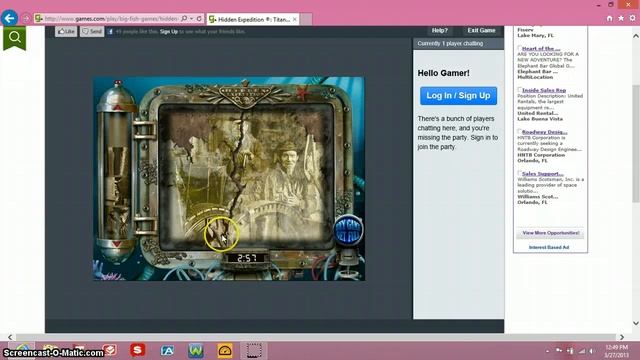Open the dotted-rectangle recorder taskbar icon

click(254, 351)
